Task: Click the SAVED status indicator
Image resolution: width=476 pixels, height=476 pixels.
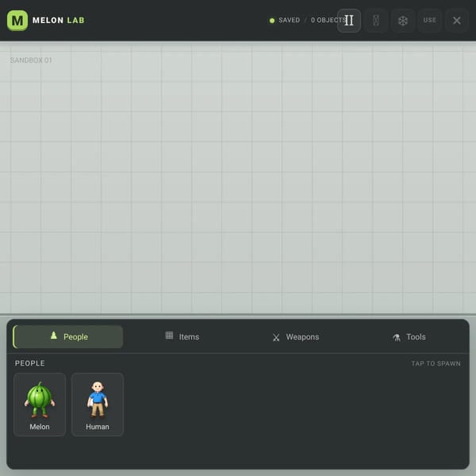Action: [x=285, y=21]
